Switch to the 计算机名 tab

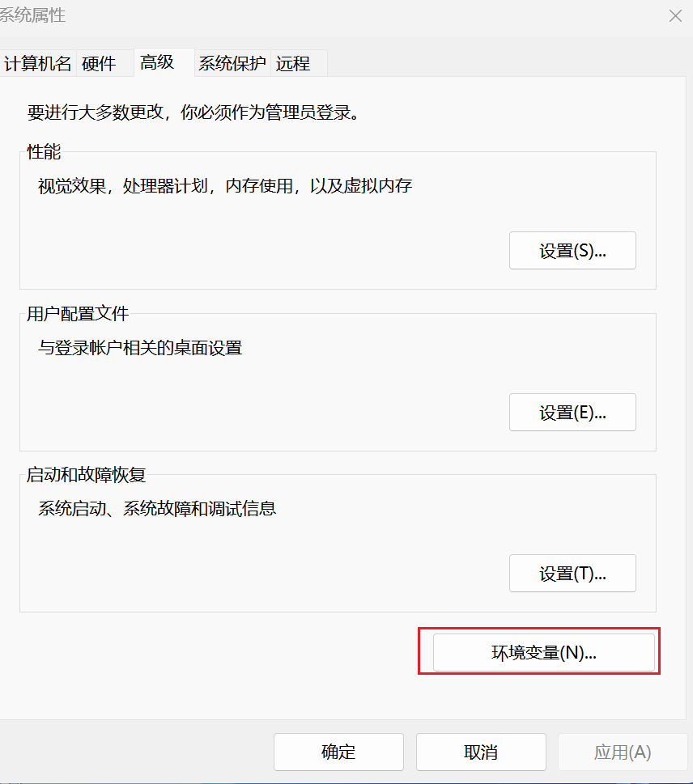(37, 63)
